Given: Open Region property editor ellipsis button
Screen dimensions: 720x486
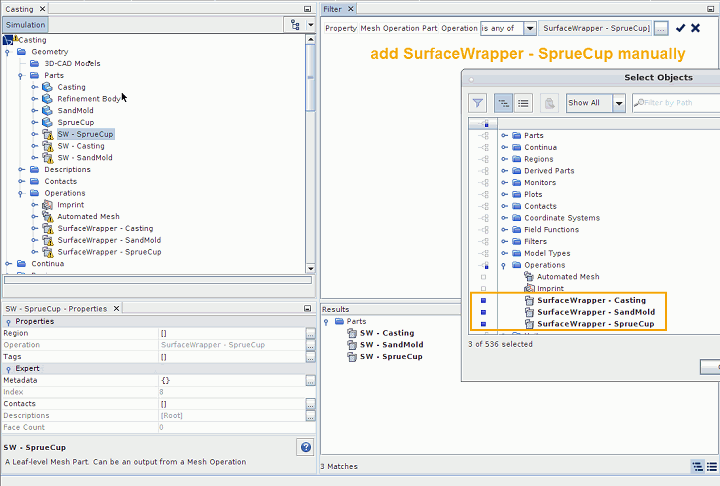Looking at the screenshot, I should point(310,333).
